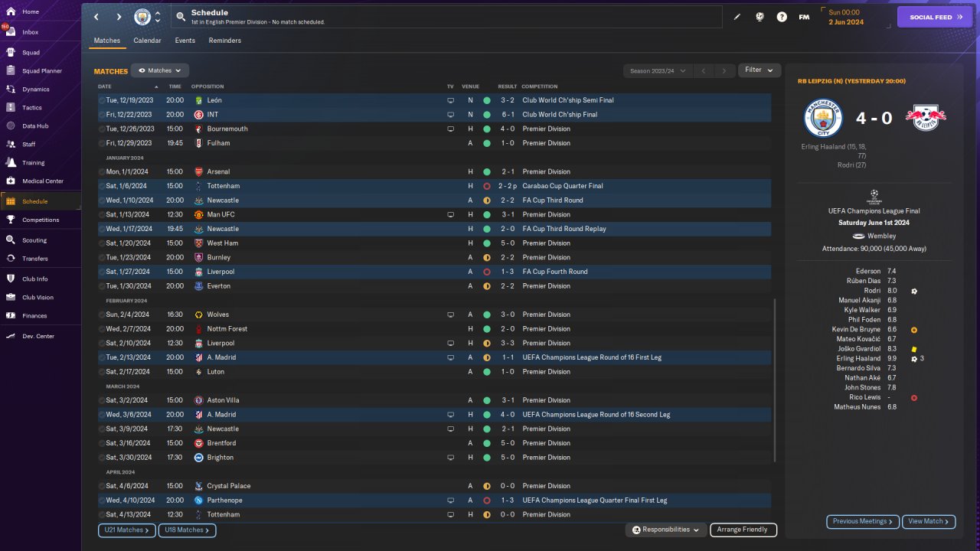
Task: Open the Matches view dropdown
Action: coord(160,70)
